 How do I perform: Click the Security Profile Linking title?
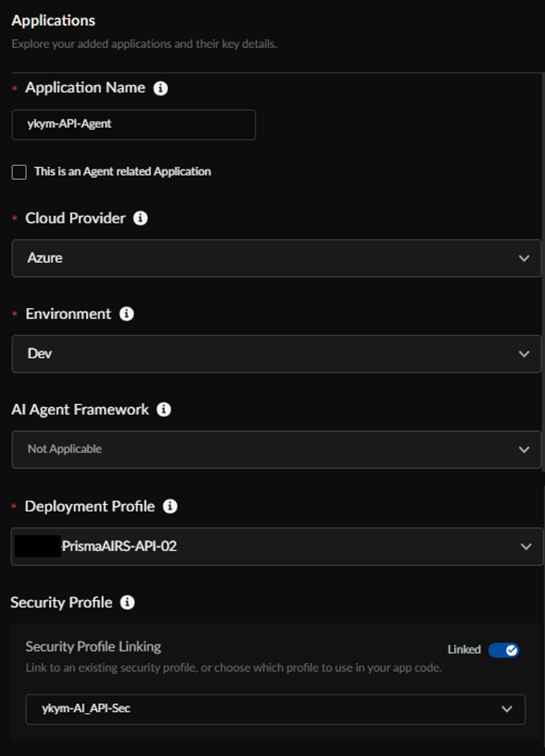point(93,647)
